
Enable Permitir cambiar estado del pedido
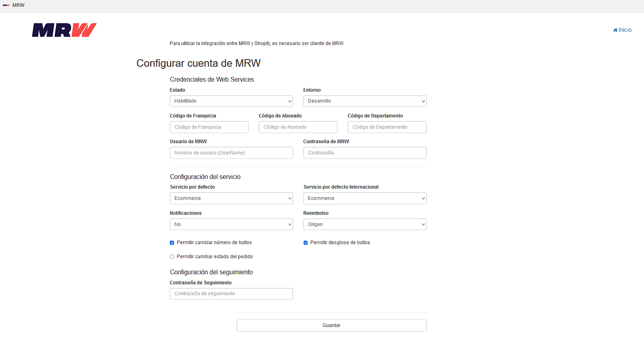point(172,257)
